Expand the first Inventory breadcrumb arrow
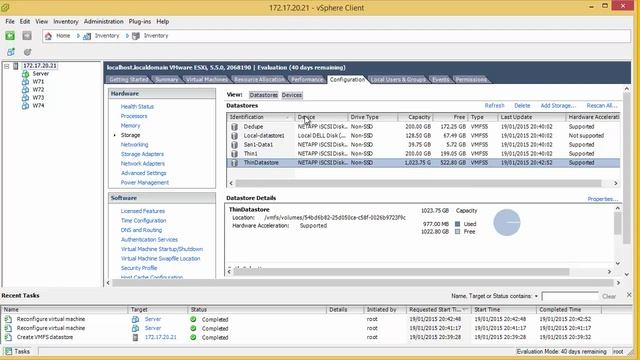 click(x=127, y=36)
